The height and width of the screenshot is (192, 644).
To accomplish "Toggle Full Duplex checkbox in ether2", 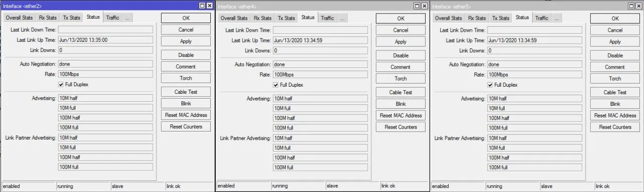I will (61, 85).
